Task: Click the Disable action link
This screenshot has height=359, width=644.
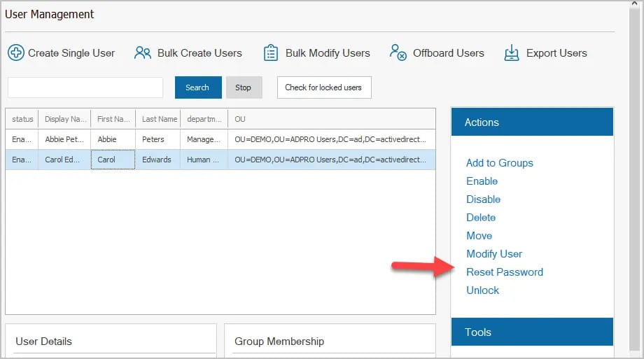Action: pos(484,199)
